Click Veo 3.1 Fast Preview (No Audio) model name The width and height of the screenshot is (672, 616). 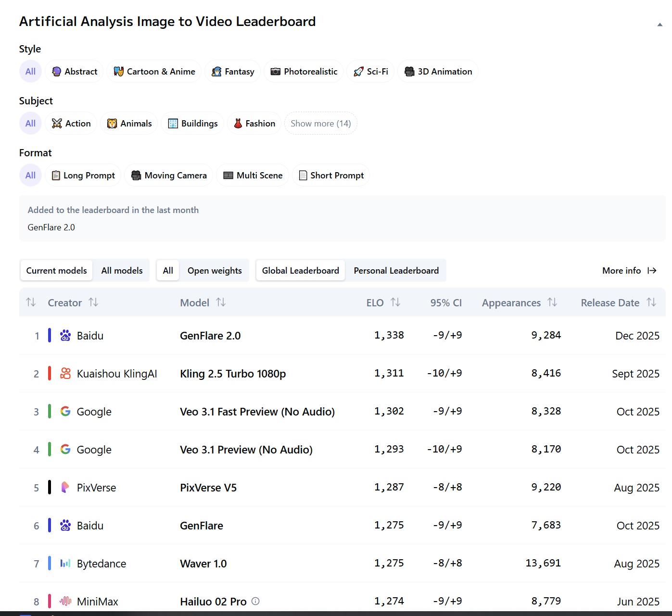click(257, 412)
